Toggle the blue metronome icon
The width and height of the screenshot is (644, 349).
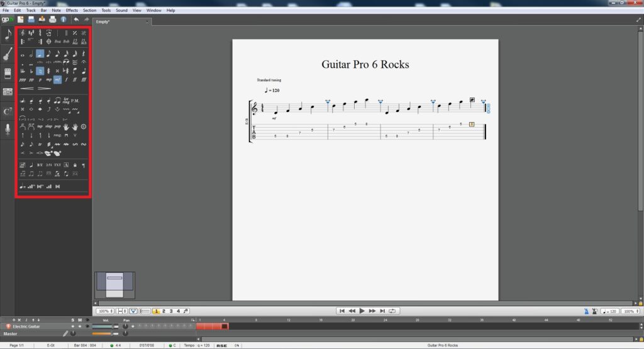click(x=586, y=311)
